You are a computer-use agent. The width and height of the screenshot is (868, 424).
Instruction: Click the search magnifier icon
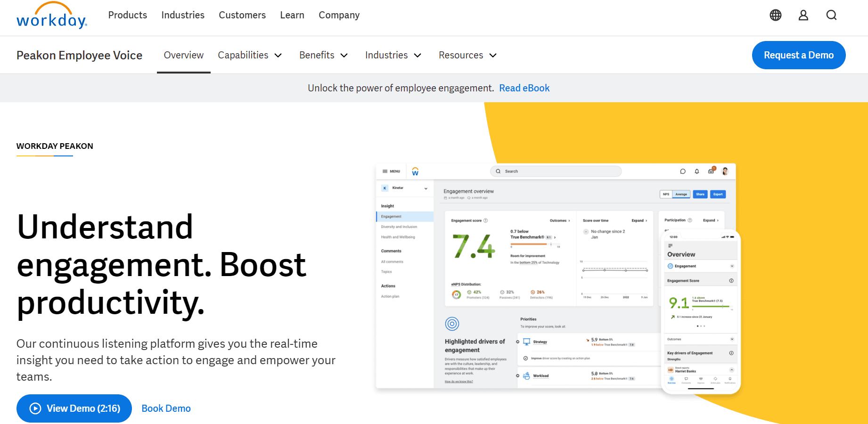[832, 15]
